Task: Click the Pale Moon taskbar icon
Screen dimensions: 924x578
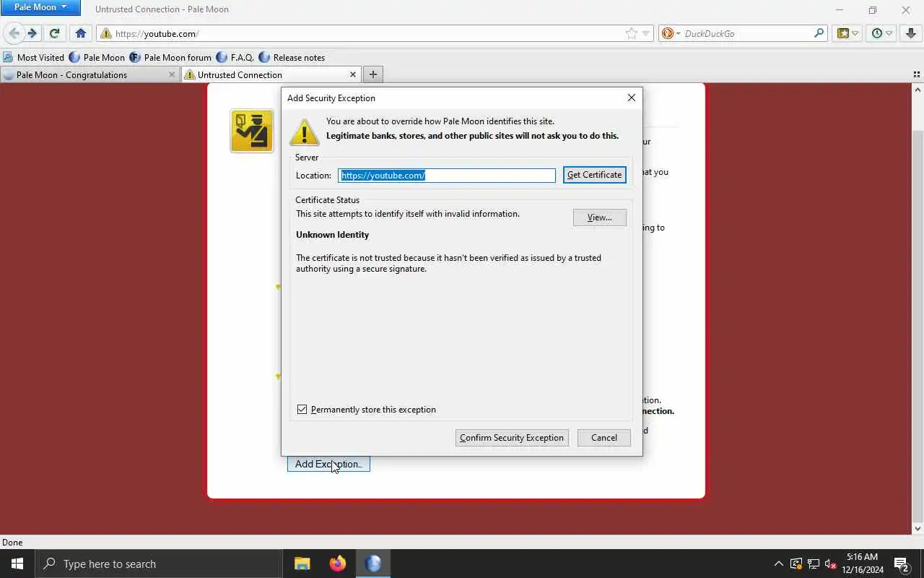Action: pyautogui.click(x=373, y=564)
